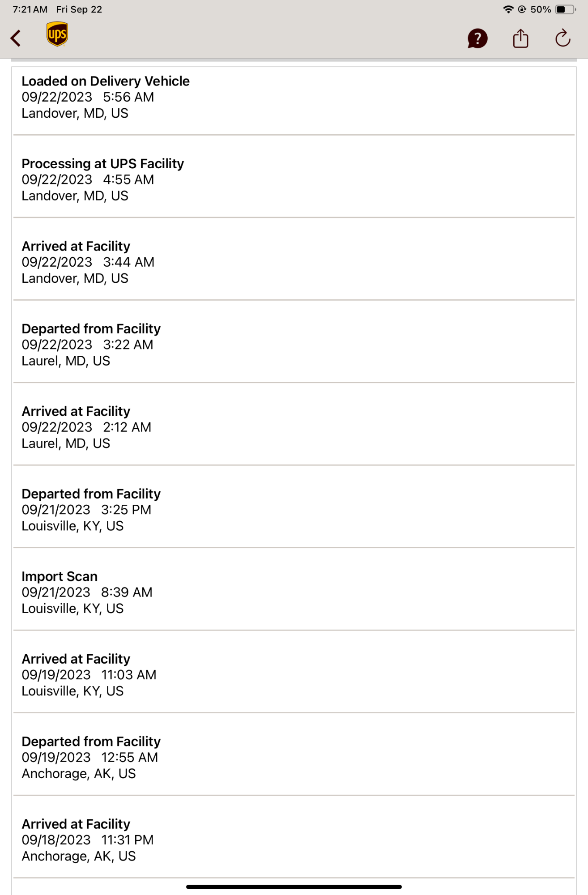Tap the share icon

coord(520,38)
